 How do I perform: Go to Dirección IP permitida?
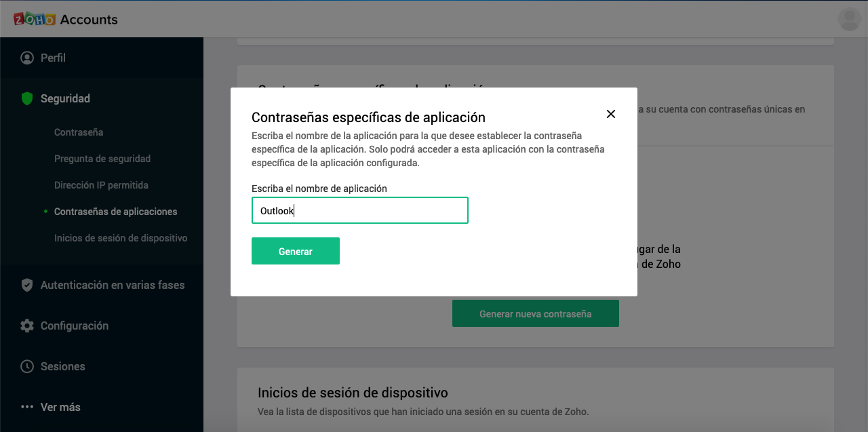(101, 185)
